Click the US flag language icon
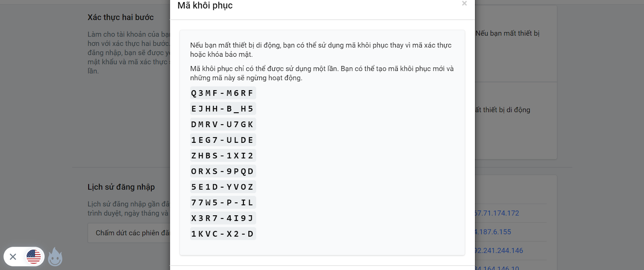 34,257
